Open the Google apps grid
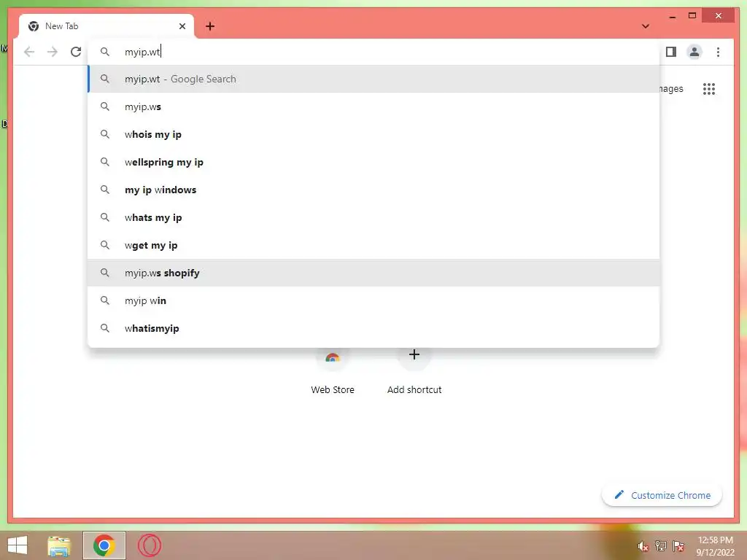 (709, 89)
